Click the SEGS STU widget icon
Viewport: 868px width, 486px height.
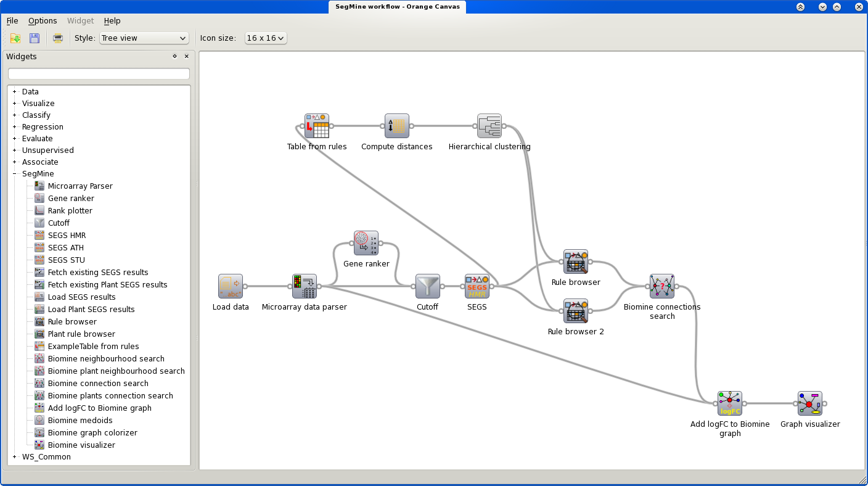pos(39,260)
